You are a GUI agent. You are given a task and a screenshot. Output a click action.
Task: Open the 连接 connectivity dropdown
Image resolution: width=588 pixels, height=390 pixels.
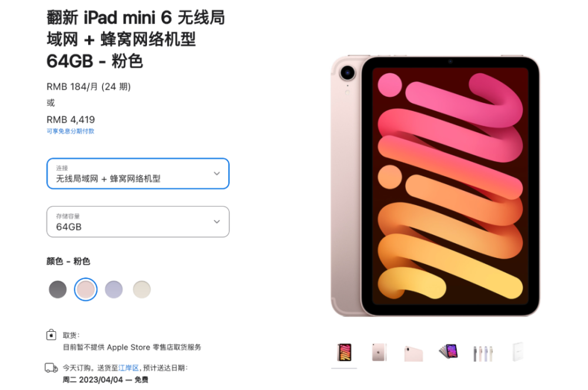pos(138,173)
